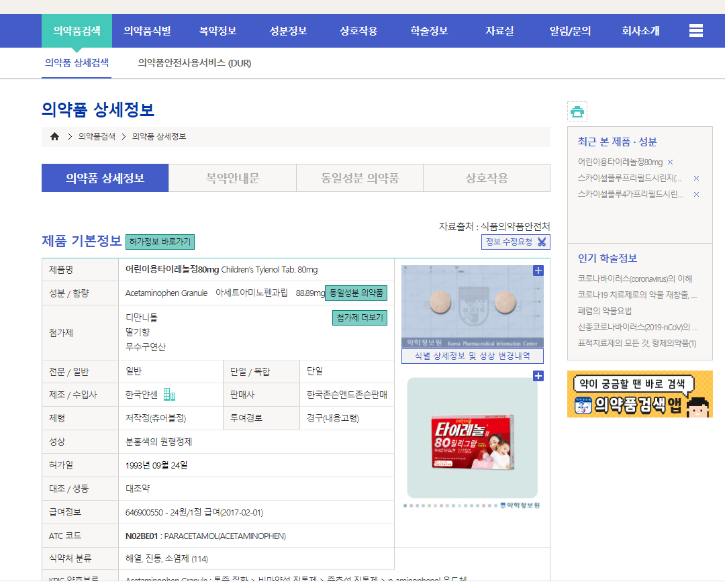
Task: Open 회사소개 menu
Action: click(640, 30)
